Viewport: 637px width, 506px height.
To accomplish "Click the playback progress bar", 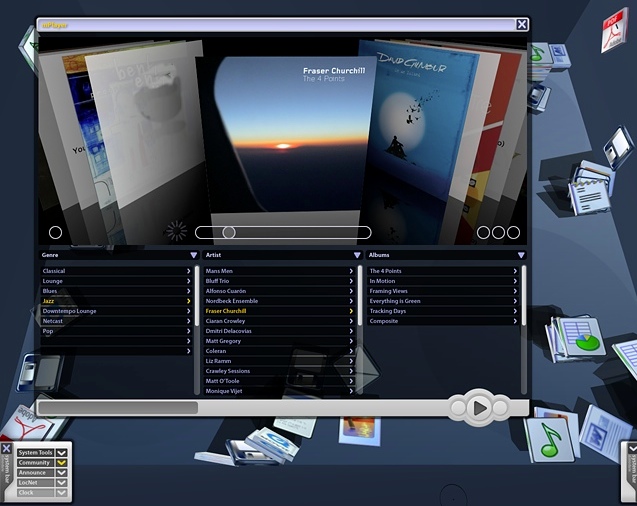I will pyautogui.click(x=244, y=408).
